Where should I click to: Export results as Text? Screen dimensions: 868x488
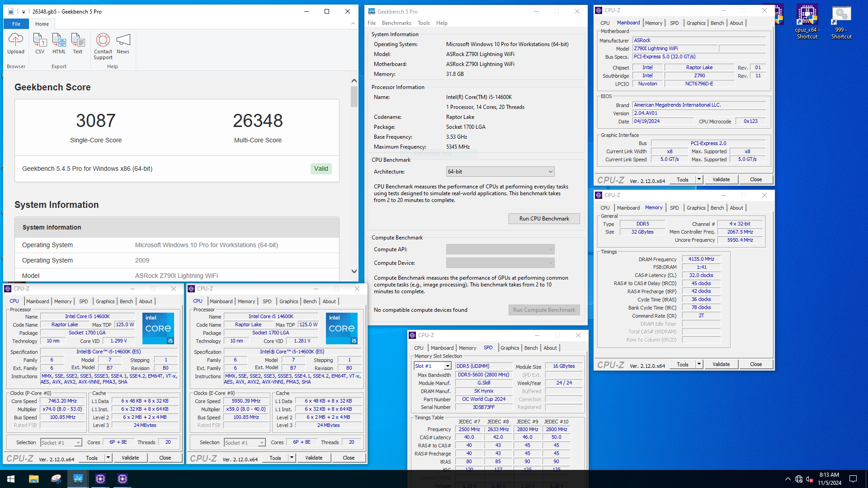point(78,44)
